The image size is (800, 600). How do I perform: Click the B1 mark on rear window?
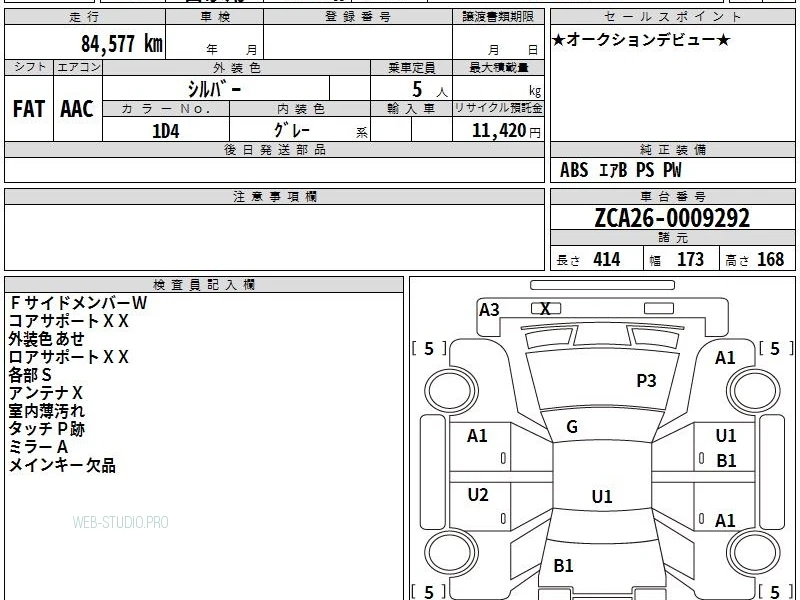[563, 565]
